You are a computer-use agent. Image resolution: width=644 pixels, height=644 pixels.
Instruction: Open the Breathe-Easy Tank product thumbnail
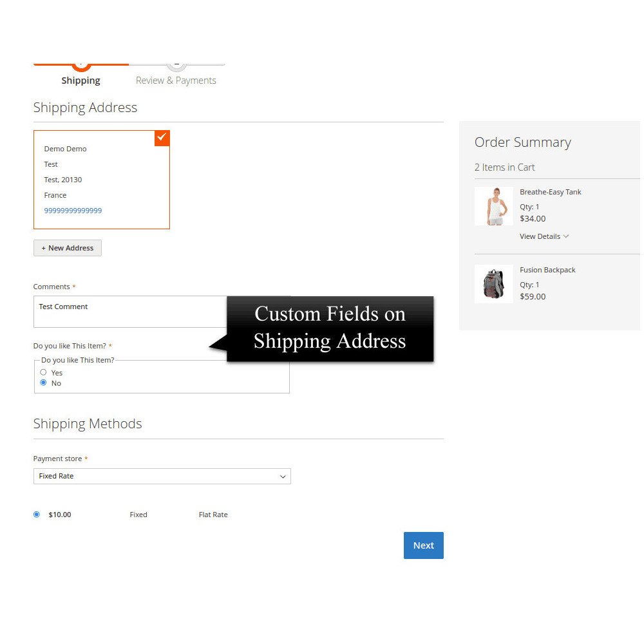494,206
